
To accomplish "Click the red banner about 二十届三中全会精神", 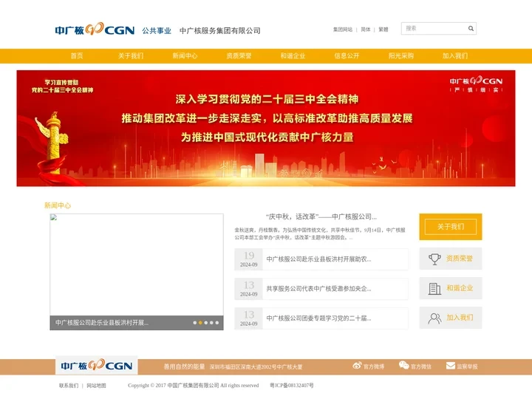I will pos(266,129).
